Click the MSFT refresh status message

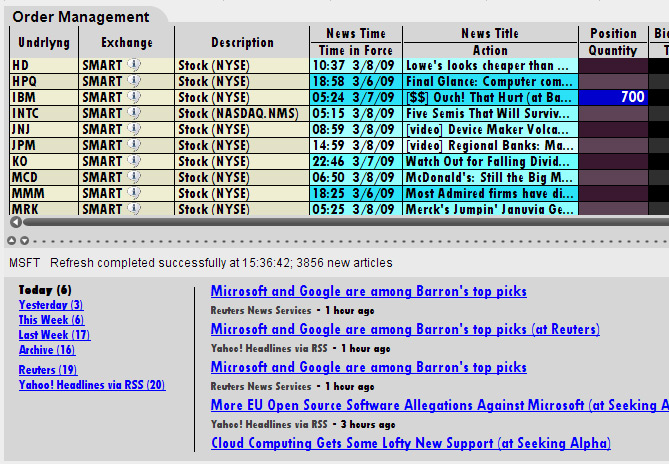click(x=201, y=263)
